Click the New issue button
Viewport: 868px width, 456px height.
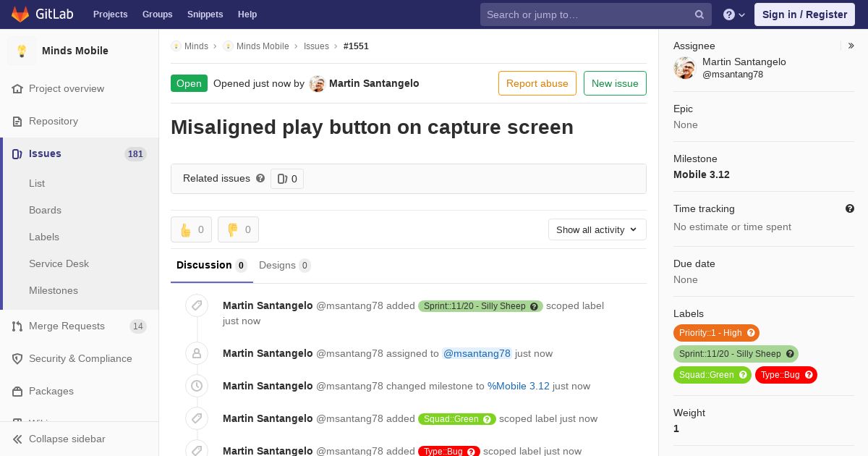click(615, 83)
